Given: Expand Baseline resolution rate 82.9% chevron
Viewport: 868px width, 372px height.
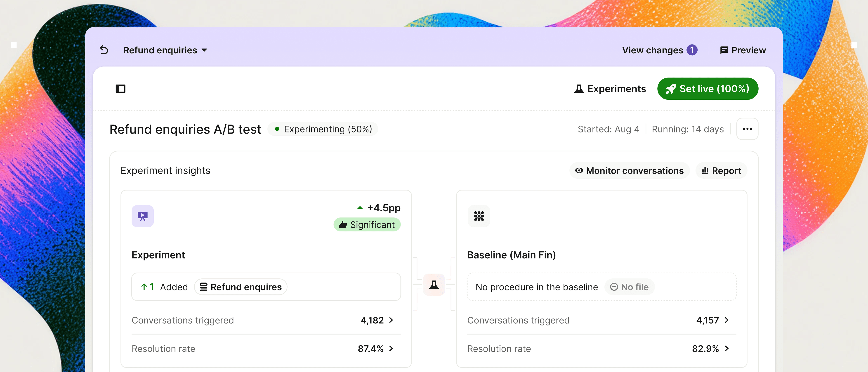Looking at the screenshot, I should pos(726,348).
